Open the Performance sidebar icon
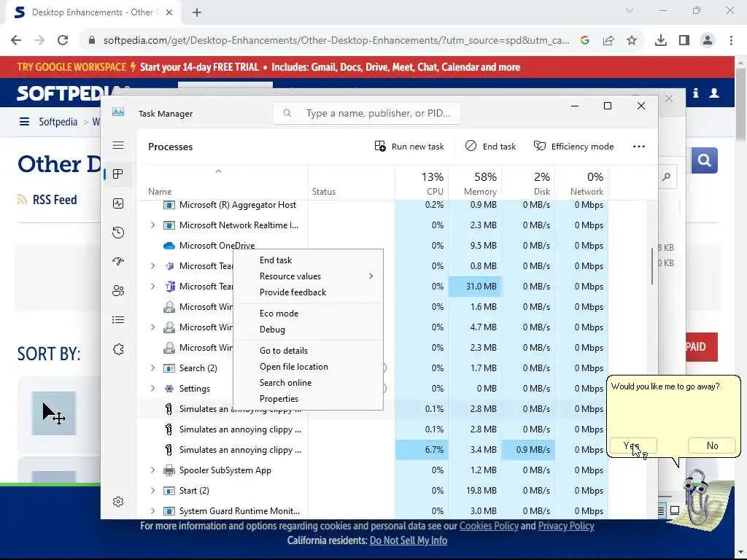The height and width of the screenshot is (560, 747). [x=118, y=203]
